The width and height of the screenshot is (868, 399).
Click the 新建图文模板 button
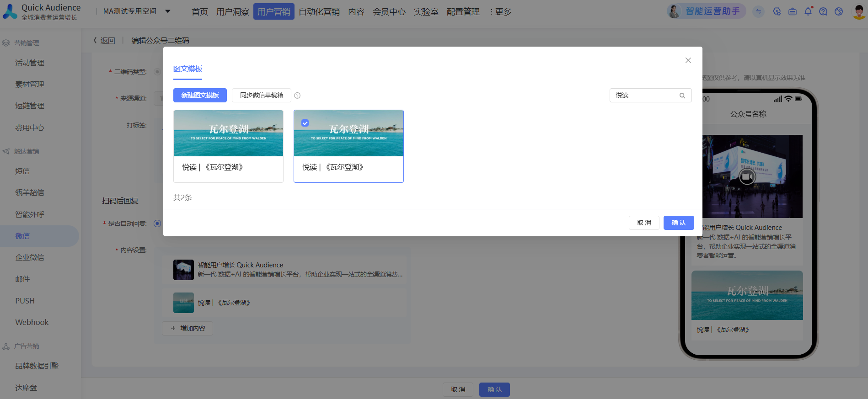(x=200, y=95)
